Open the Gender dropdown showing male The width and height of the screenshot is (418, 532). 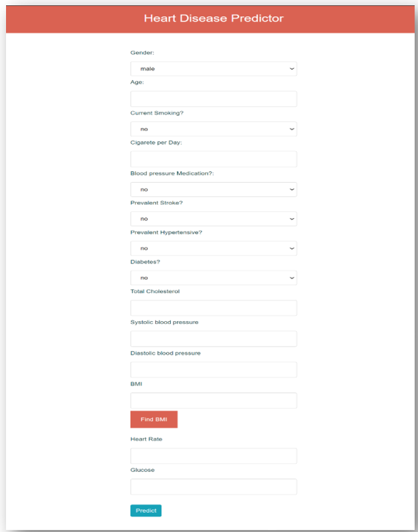(x=214, y=68)
